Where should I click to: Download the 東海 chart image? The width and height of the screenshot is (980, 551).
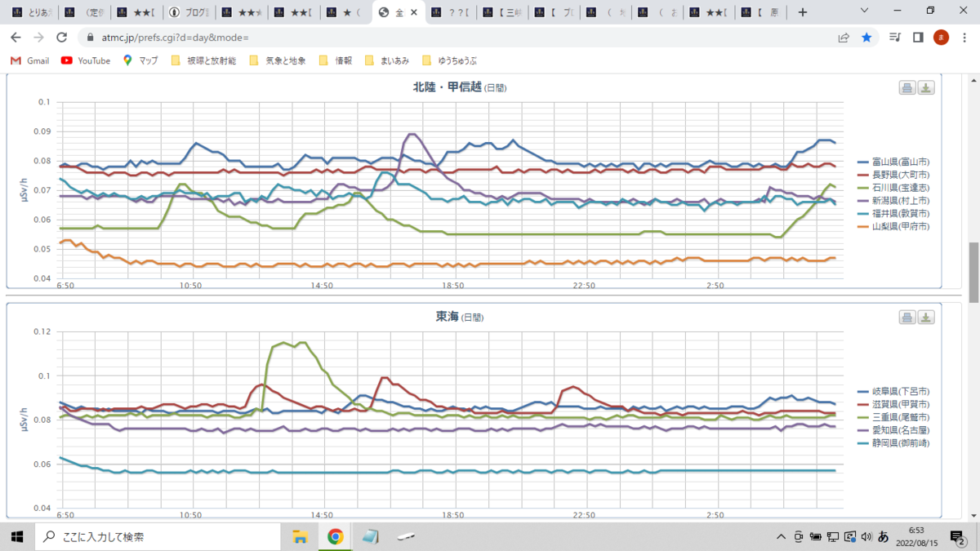click(925, 318)
